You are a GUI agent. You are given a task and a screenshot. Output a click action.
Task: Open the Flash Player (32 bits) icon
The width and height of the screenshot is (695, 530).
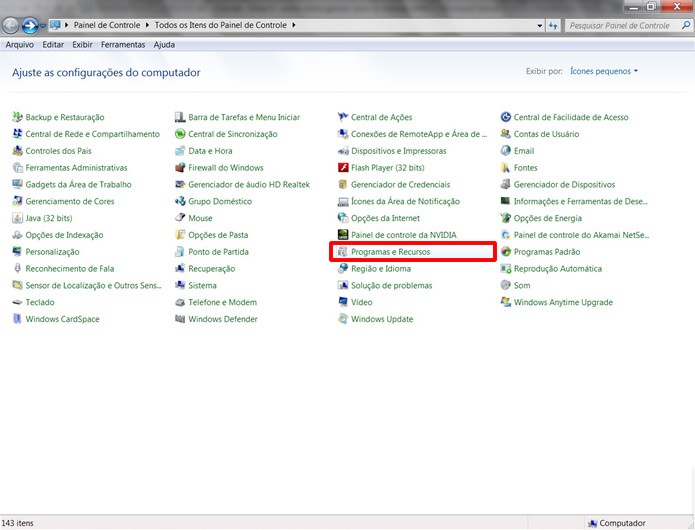point(343,168)
